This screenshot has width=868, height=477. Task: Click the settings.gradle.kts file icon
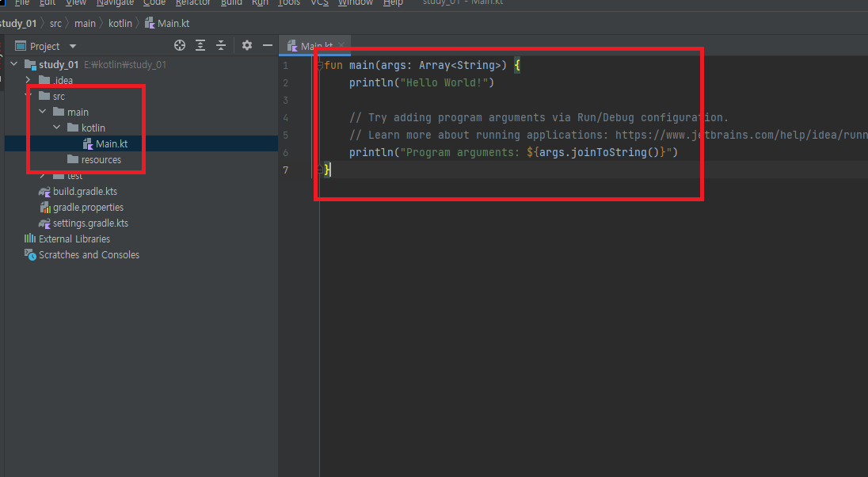(44, 223)
